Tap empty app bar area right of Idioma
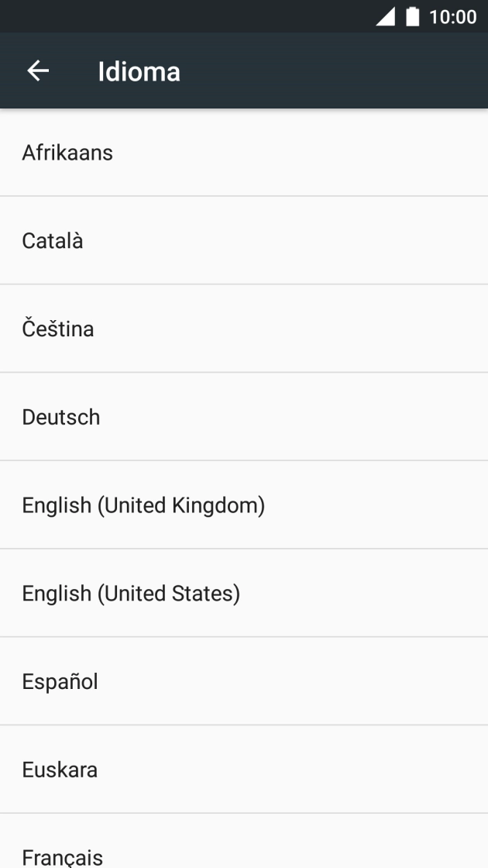Image resolution: width=488 pixels, height=868 pixels. pos(333,72)
